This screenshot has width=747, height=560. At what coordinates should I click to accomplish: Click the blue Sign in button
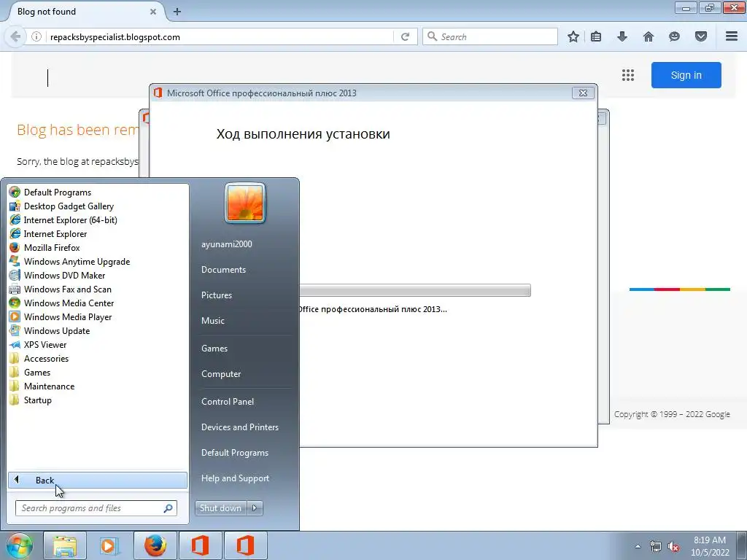pyautogui.click(x=686, y=75)
